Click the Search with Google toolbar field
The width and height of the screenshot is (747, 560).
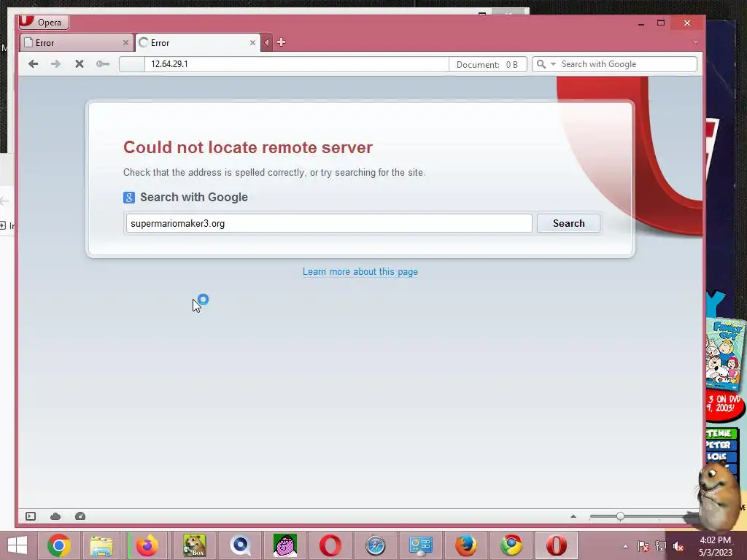click(x=627, y=64)
